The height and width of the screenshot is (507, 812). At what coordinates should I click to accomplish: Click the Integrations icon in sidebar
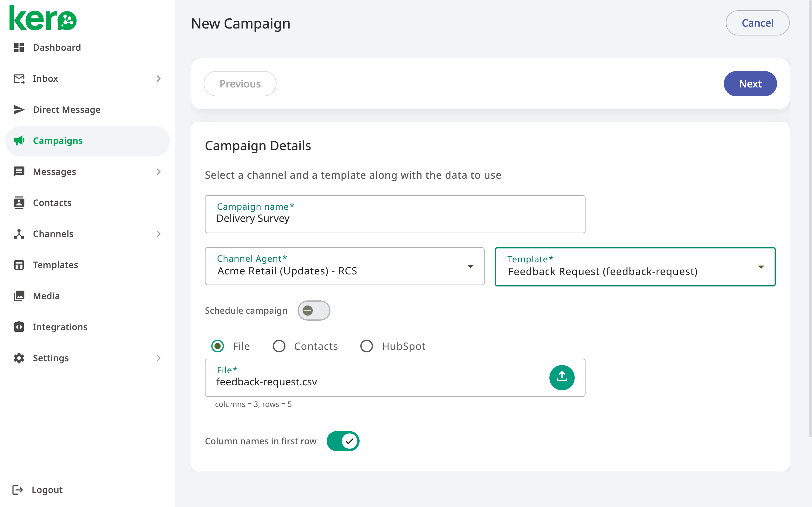coord(19,327)
